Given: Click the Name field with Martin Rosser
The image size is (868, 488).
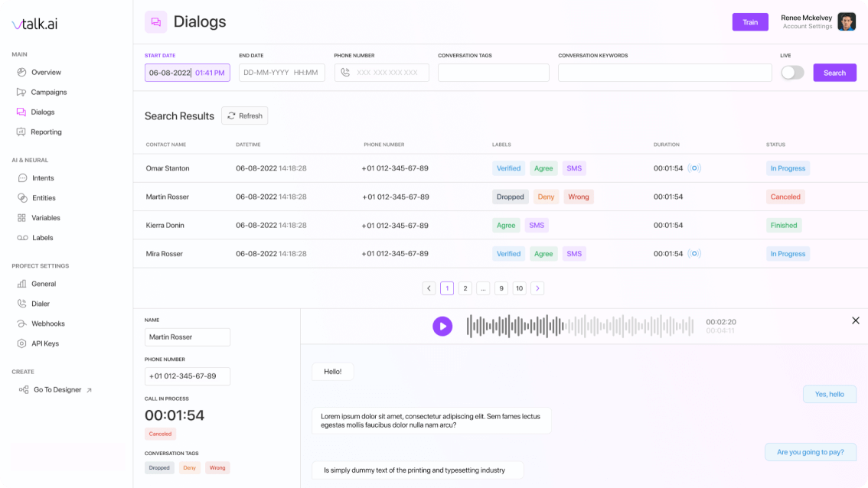Looking at the screenshot, I should coord(187,337).
